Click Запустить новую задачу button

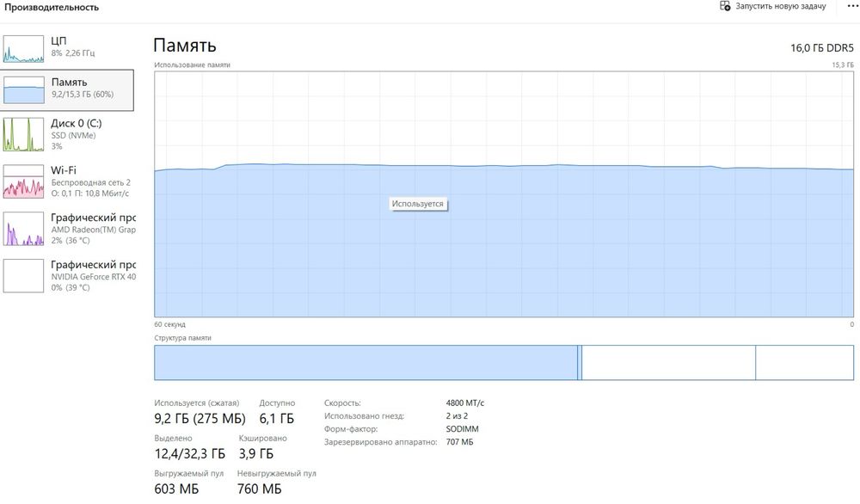tap(773, 6)
